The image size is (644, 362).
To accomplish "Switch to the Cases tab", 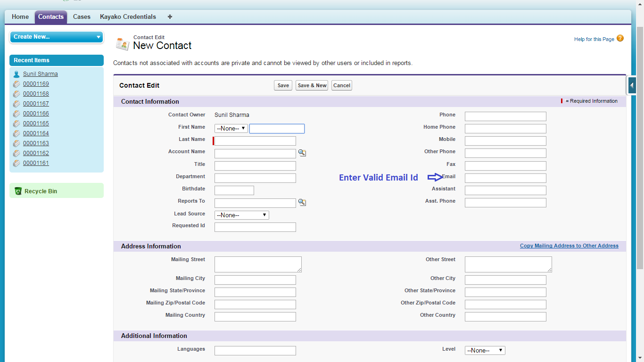I will 82,17.
